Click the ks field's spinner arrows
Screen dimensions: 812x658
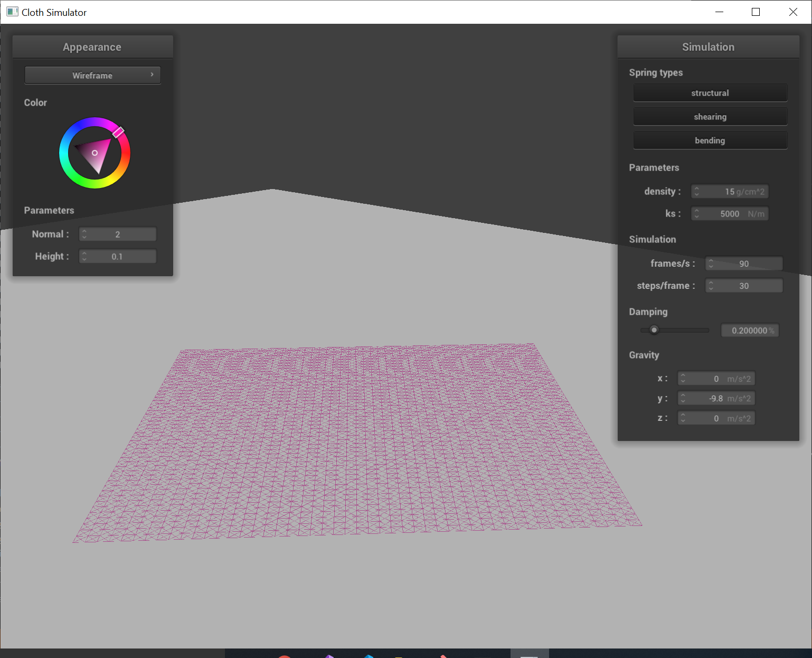[x=697, y=213]
